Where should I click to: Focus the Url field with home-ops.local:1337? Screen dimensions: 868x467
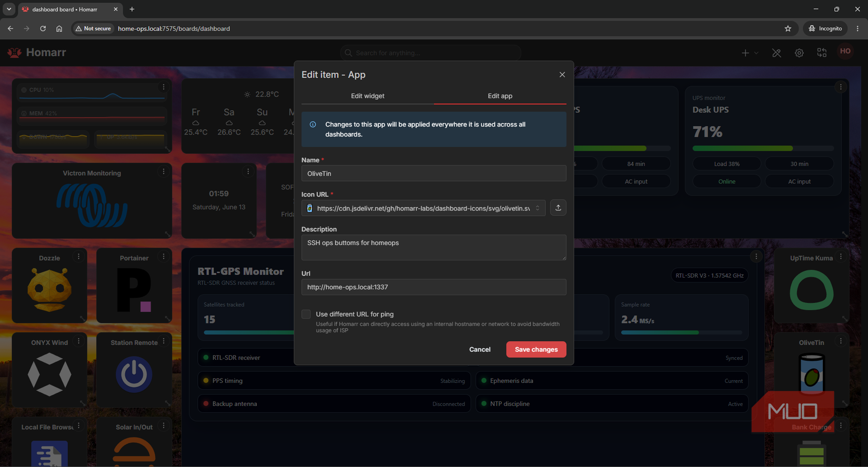434,287
